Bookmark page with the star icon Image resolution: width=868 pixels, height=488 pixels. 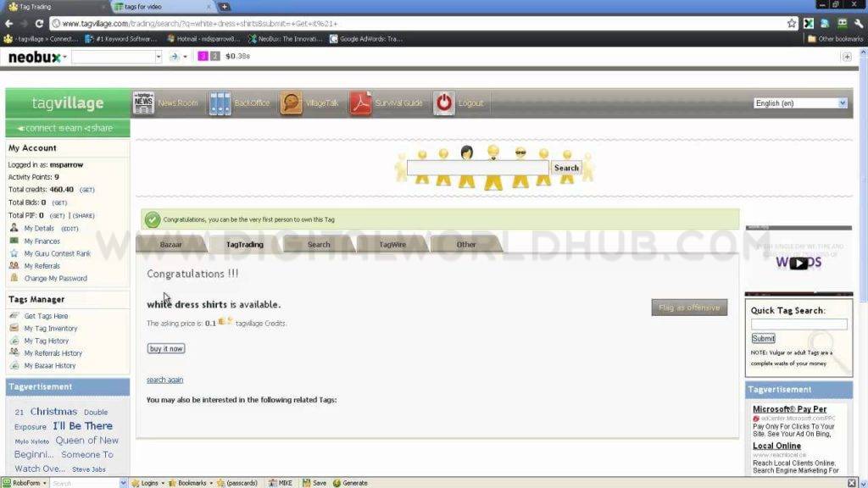791,24
